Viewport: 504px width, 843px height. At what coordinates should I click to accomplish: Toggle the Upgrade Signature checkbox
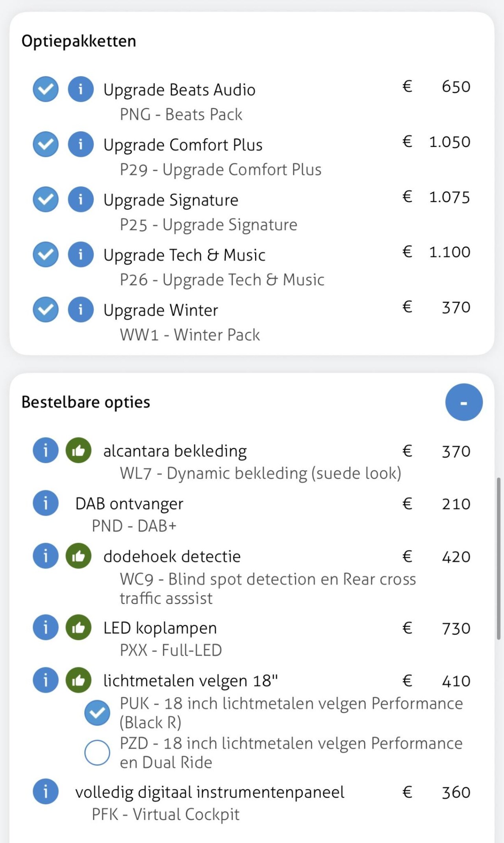pyautogui.click(x=46, y=199)
